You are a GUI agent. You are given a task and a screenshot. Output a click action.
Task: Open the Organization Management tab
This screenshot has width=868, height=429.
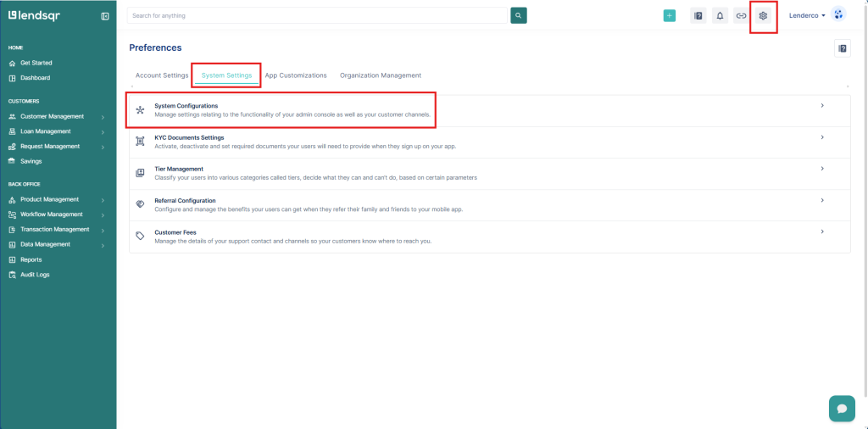pos(381,75)
